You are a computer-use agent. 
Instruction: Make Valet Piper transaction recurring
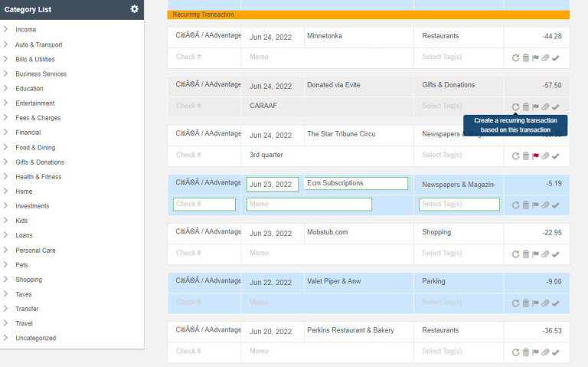coord(515,303)
